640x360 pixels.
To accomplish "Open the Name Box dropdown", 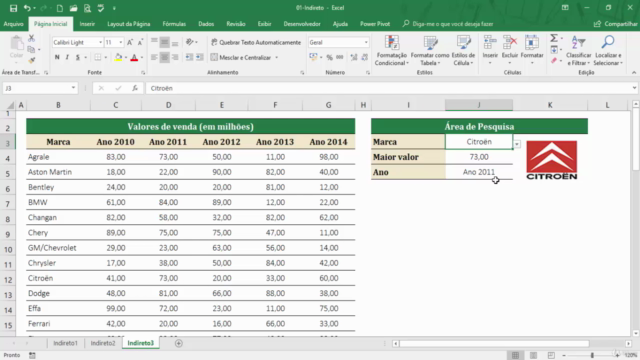I will pyautogui.click(x=73, y=88).
